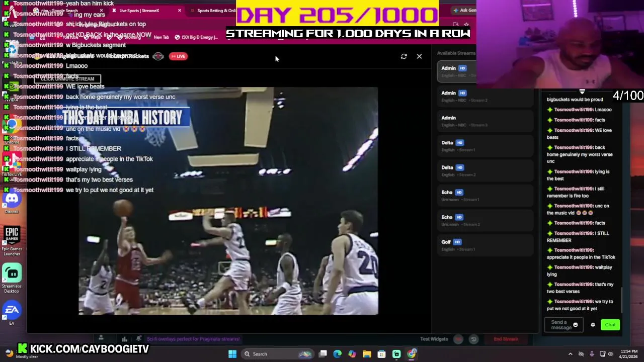Switch to Sports Betting & Online tab

(x=214, y=11)
